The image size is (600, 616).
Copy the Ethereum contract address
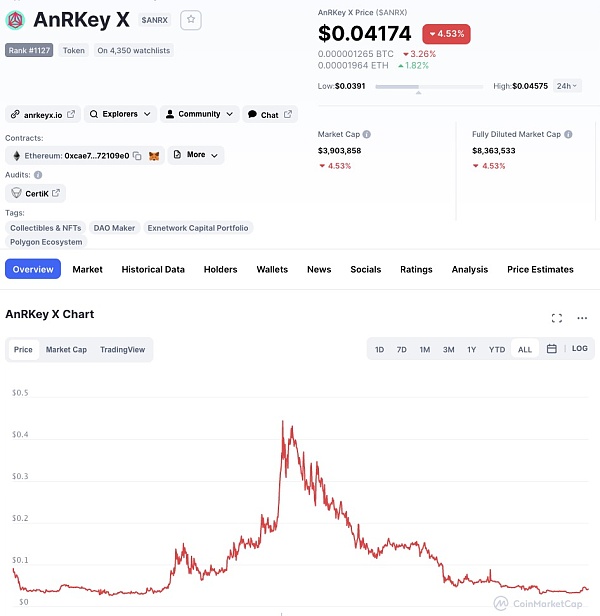137,156
